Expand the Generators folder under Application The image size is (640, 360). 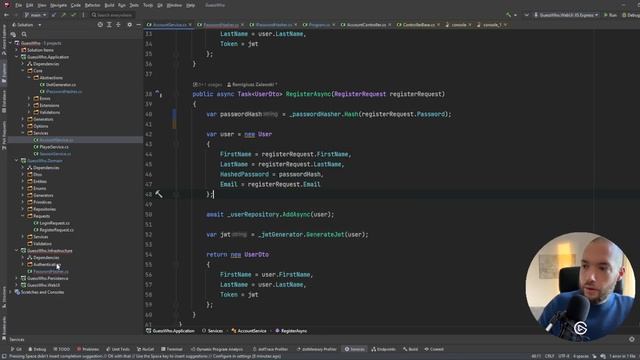pyautogui.click(x=23, y=120)
